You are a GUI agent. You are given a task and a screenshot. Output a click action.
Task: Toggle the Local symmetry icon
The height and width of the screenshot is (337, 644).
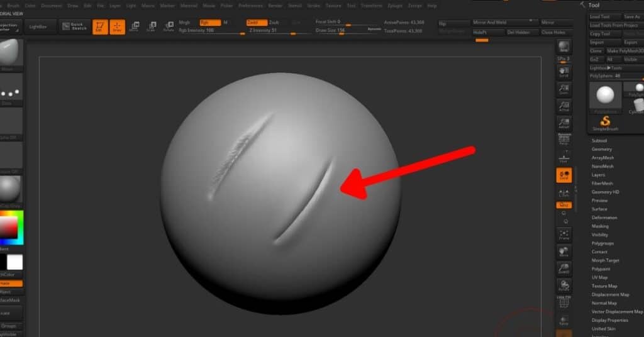pyautogui.click(x=564, y=175)
